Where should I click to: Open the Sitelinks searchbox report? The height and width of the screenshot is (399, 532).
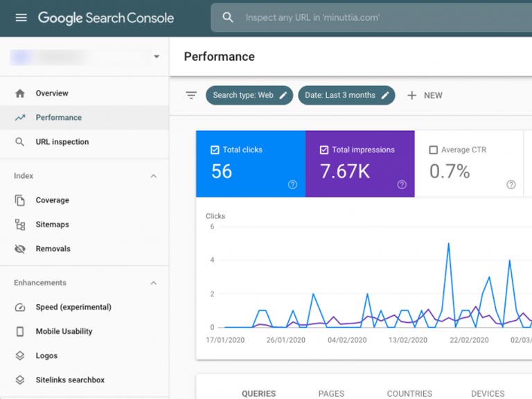[84, 380]
